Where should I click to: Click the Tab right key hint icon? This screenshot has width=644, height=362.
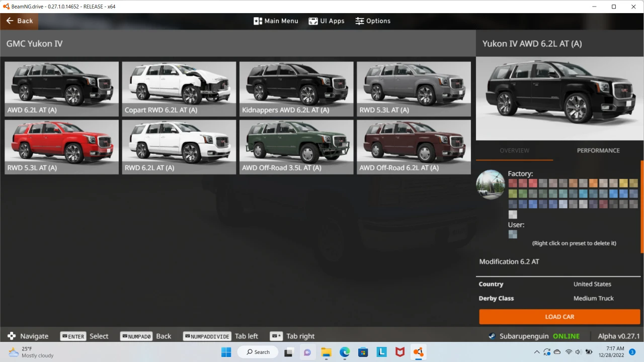276,336
